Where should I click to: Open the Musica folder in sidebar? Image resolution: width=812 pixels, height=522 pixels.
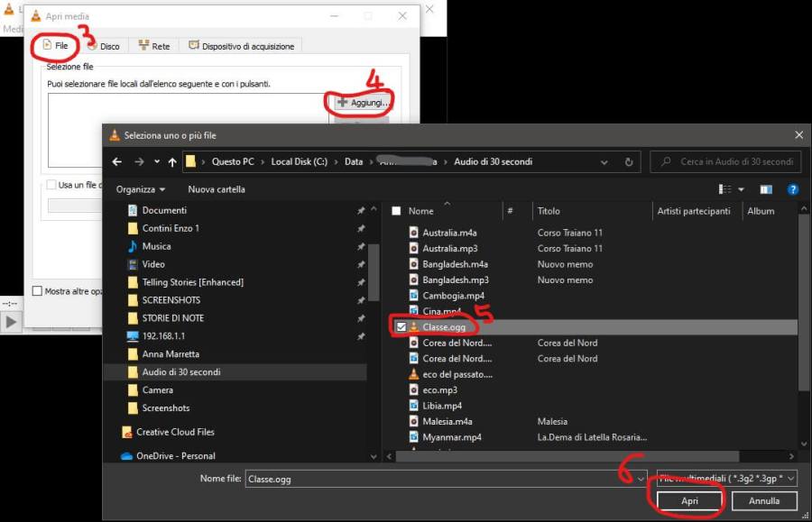click(156, 246)
